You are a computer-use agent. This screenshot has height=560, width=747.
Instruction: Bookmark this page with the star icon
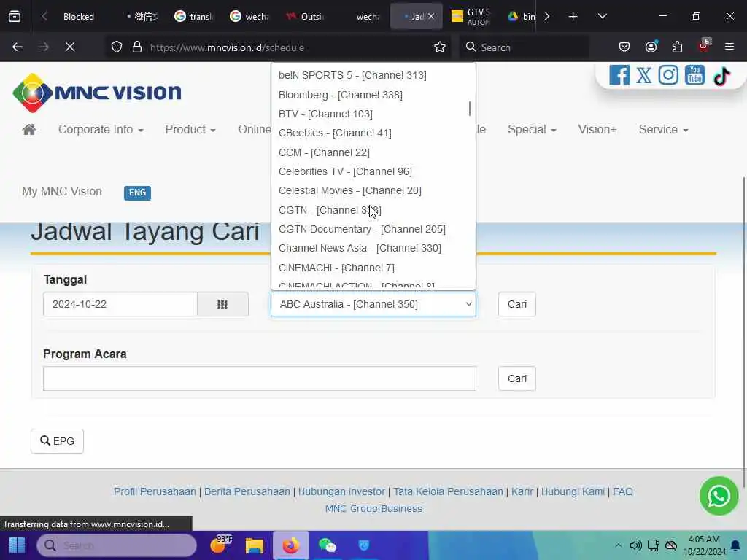click(x=440, y=47)
